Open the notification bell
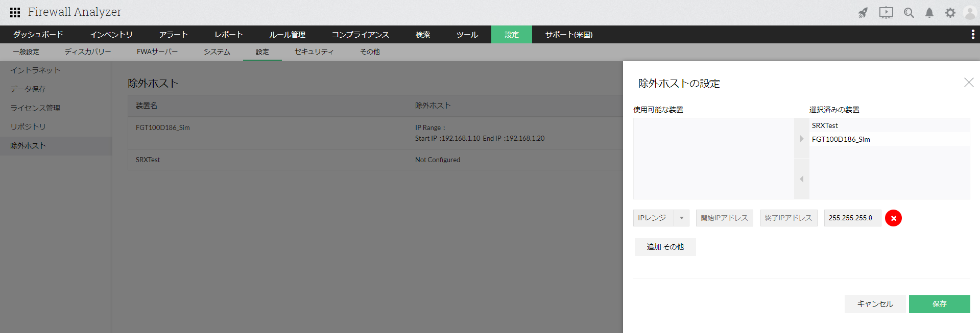The image size is (980, 333). [x=929, y=13]
